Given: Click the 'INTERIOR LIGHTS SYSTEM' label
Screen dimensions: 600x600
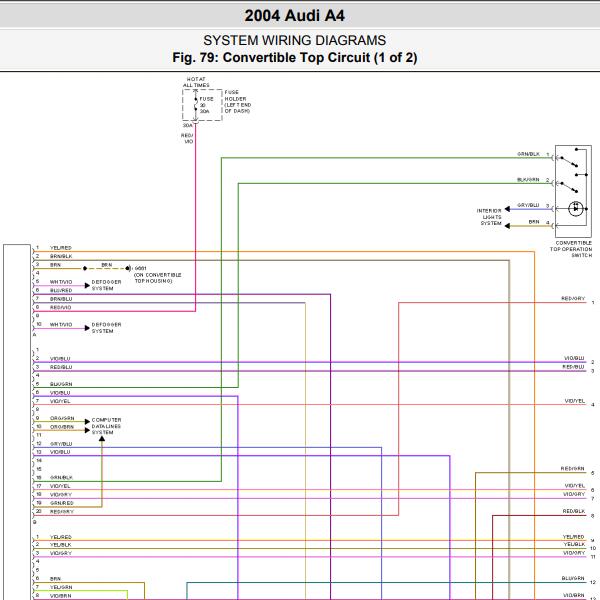Looking at the screenshot, I should pyautogui.click(x=489, y=217).
